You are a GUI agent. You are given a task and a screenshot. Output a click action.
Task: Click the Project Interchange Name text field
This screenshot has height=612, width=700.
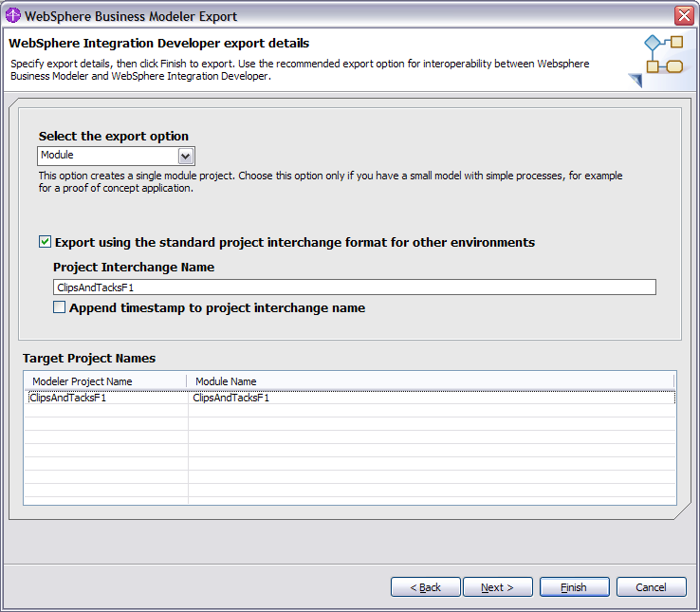[x=354, y=287]
